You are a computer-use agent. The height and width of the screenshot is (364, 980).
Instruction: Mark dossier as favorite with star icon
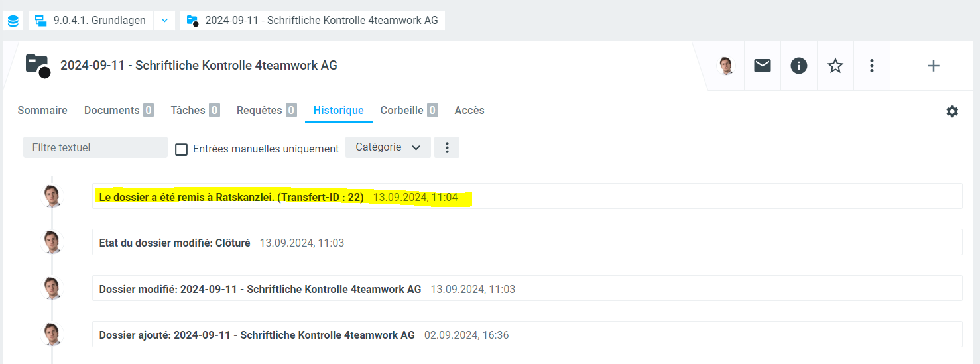[835, 66]
